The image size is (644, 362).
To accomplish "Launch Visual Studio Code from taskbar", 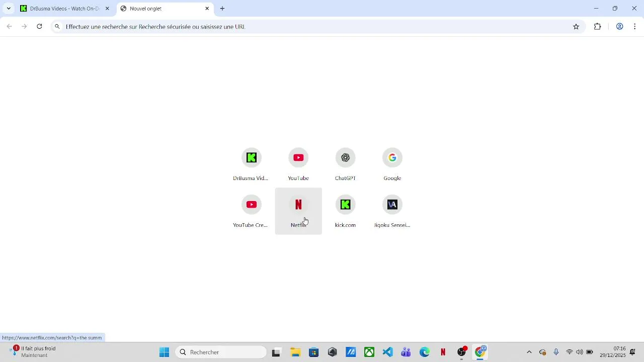I will [x=388, y=352].
